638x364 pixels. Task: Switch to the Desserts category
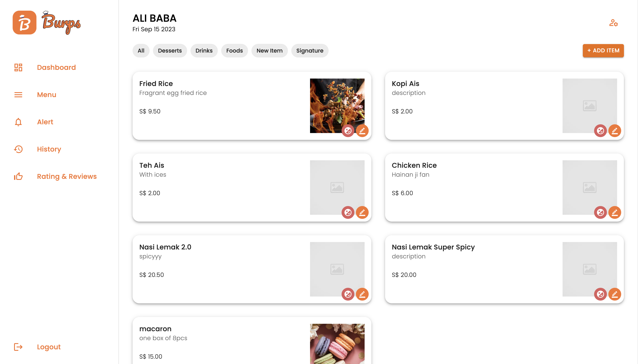[170, 50]
